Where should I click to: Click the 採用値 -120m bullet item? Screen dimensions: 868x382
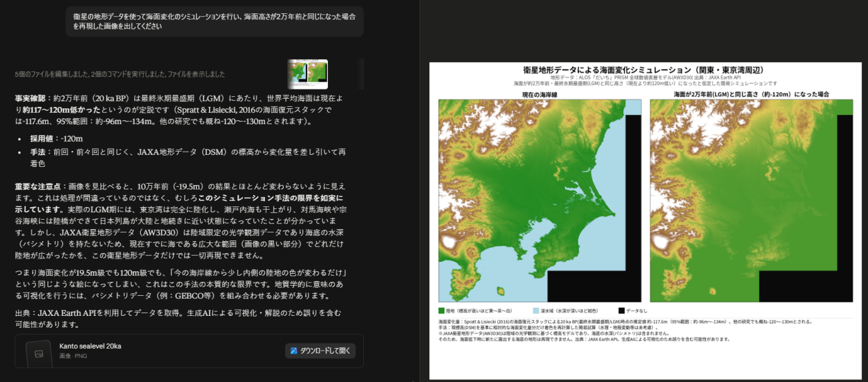(56, 138)
